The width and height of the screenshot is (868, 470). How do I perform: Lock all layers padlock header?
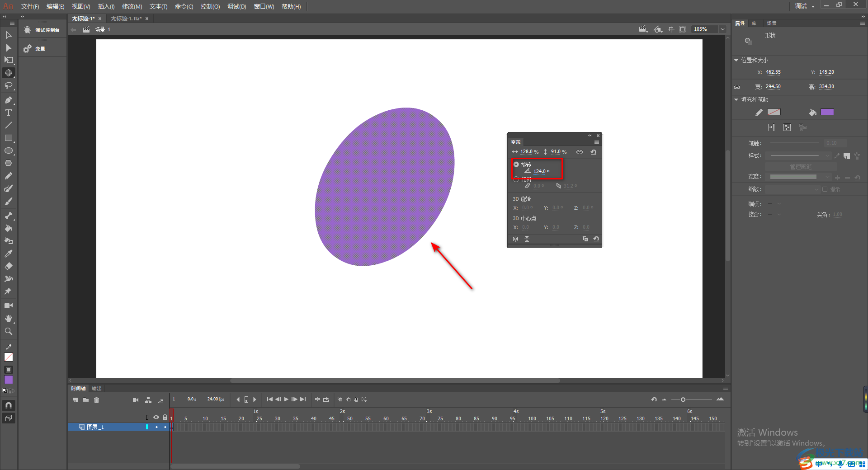click(165, 417)
